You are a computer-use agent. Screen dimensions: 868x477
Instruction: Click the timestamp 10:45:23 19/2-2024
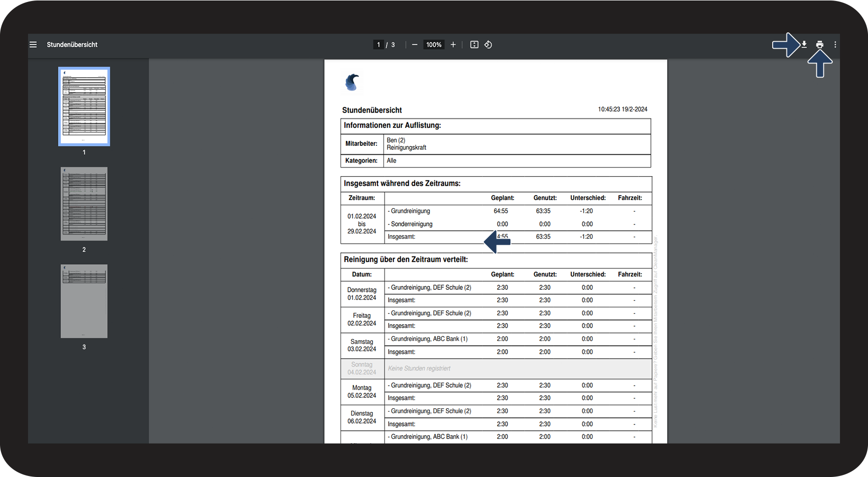click(622, 110)
